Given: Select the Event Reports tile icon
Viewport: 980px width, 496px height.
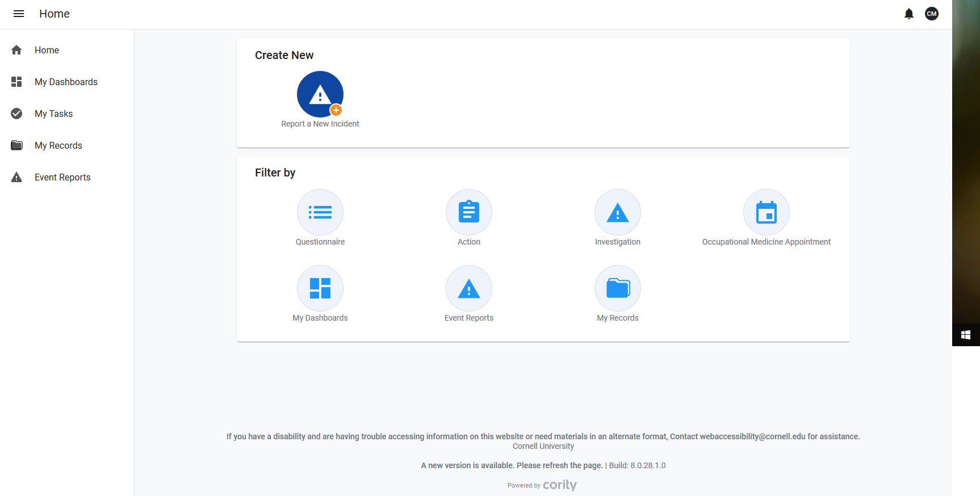Looking at the screenshot, I should click(x=468, y=288).
